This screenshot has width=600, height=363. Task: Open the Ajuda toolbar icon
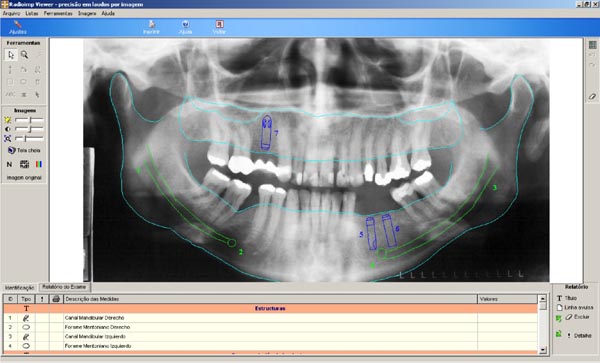coord(185,28)
